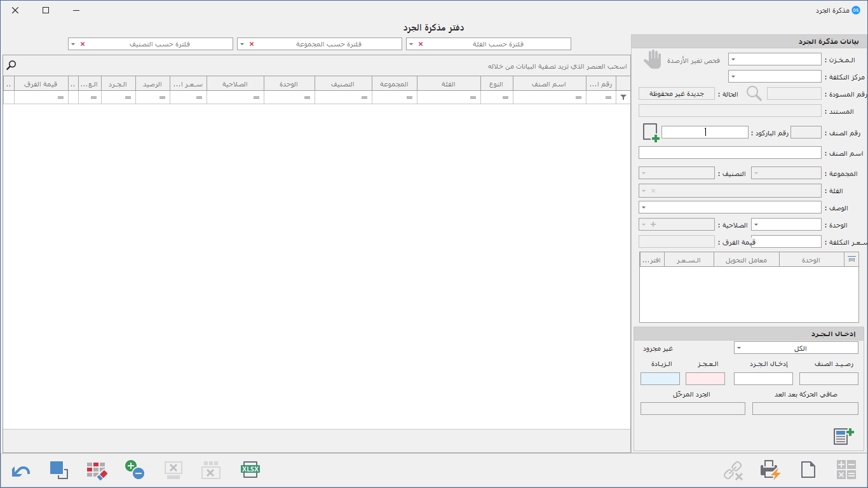The width and height of the screenshot is (868, 488).
Task: Click the المجموعة grid column header
Action: (x=394, y=84)
